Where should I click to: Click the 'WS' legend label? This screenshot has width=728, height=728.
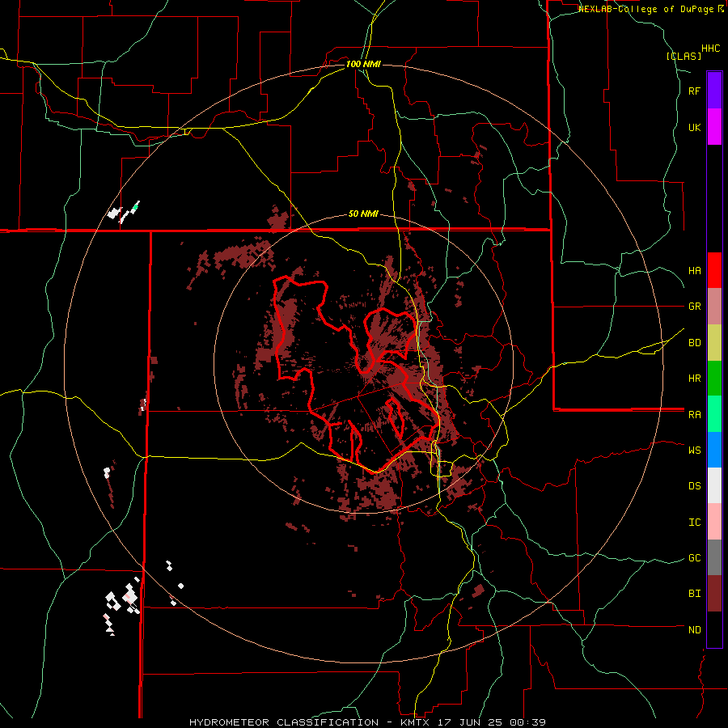coord(694,451)
